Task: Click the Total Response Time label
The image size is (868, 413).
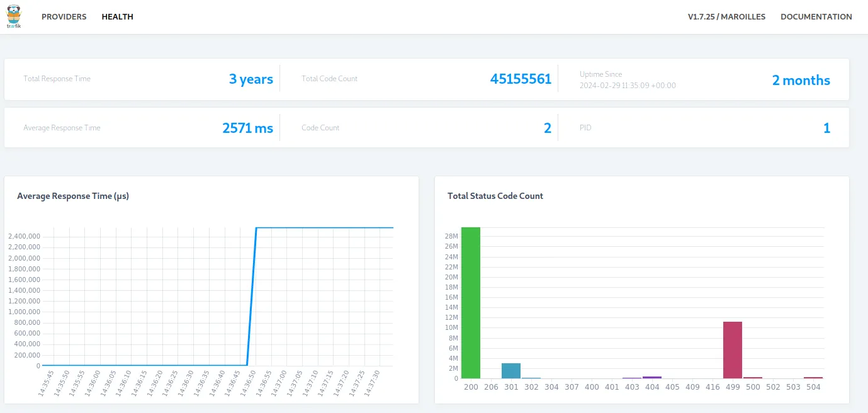Action: click(x=57, y=79)
